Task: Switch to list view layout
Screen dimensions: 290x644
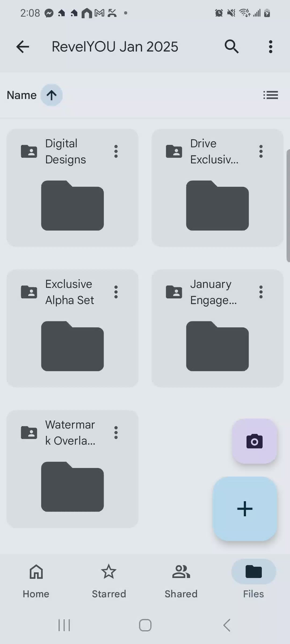Action: [270, 95]
